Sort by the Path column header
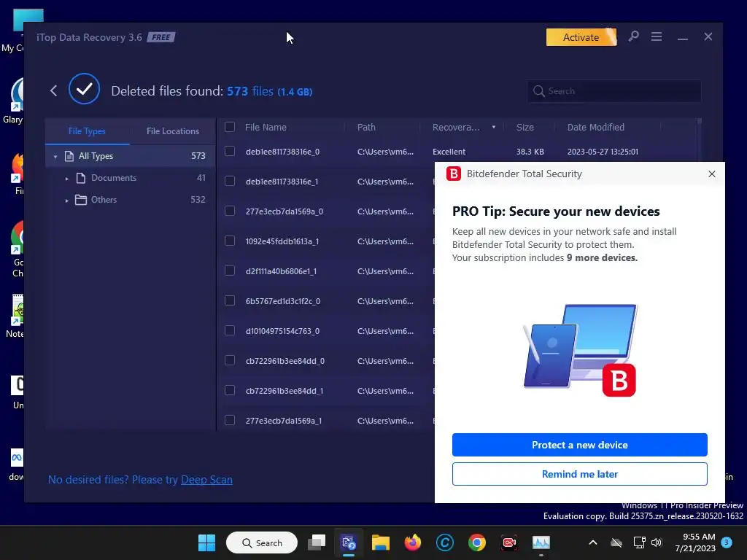Image resolution: width=747 pixels, height=560 pixels. 366,127
